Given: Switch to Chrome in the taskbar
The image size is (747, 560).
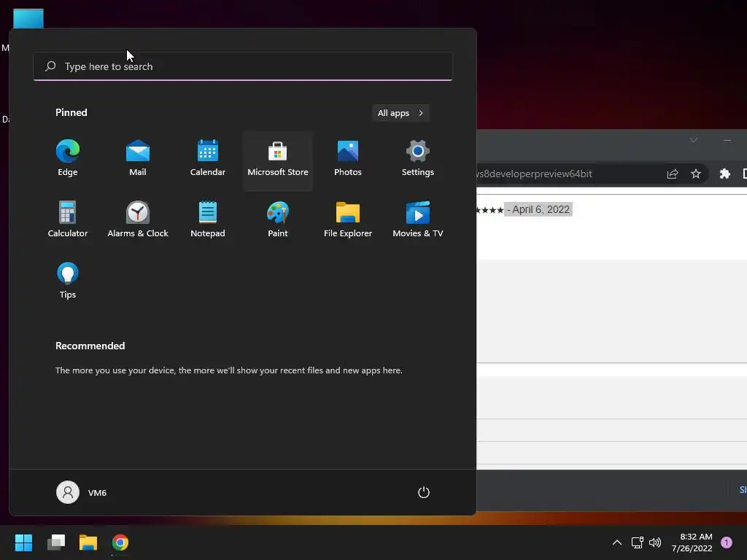Looking at the screenshot, I should click(x=120, y=542).
